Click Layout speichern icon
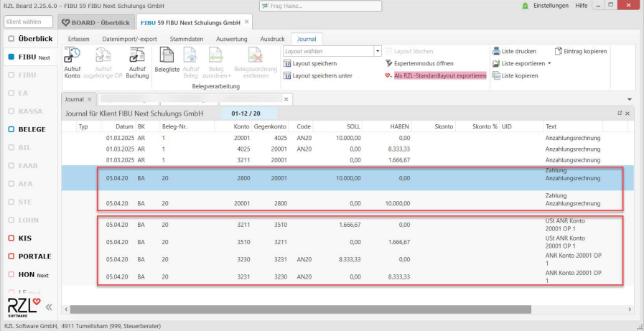The width and height of the screenshot is (644, 331). [x=287, y=63]
